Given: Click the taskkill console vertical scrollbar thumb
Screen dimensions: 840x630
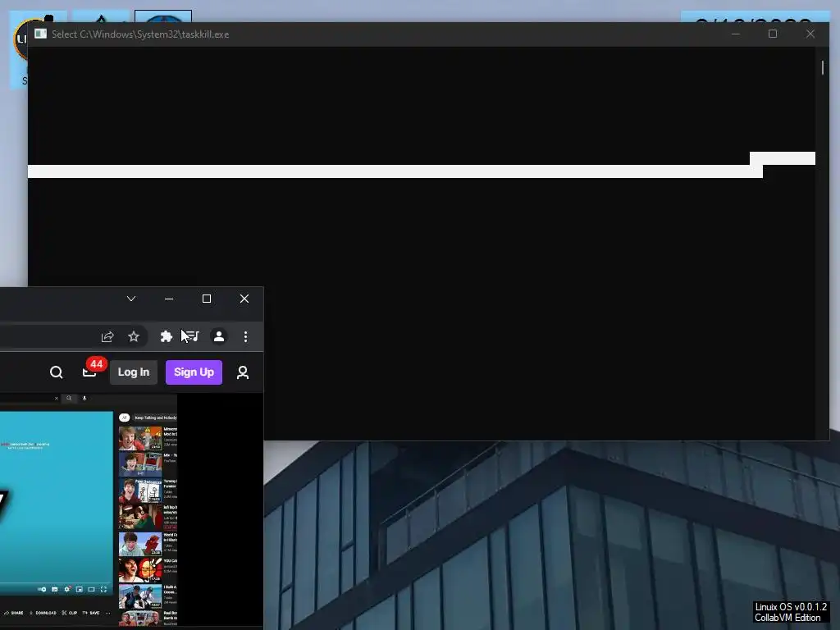Looking at the screenshot, I should 822,67.
